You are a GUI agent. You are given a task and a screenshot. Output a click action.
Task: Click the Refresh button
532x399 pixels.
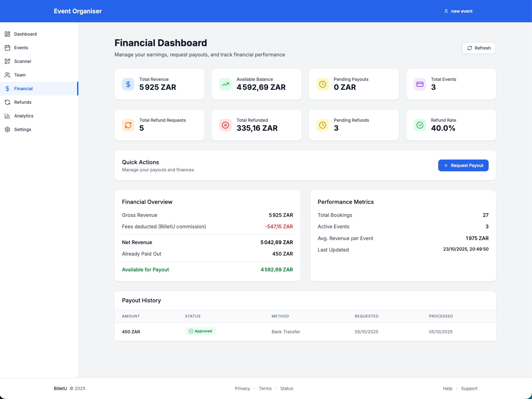coord(479,48)
